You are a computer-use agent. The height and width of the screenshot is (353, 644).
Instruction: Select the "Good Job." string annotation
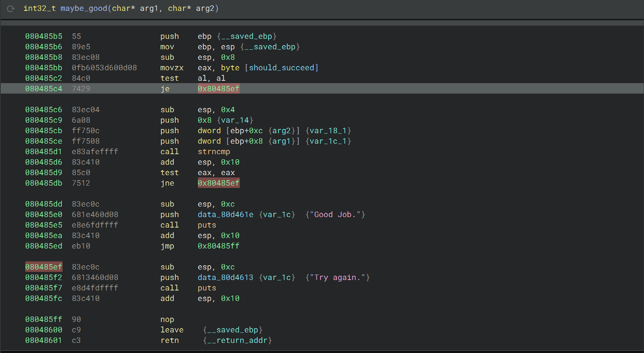point(335,214)
